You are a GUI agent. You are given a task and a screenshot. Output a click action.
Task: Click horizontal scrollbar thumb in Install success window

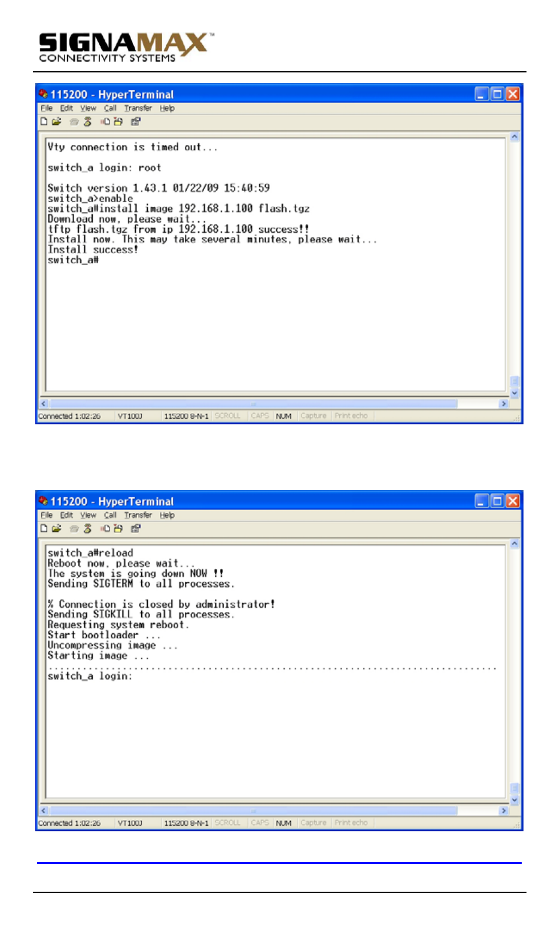click(253, 404)
